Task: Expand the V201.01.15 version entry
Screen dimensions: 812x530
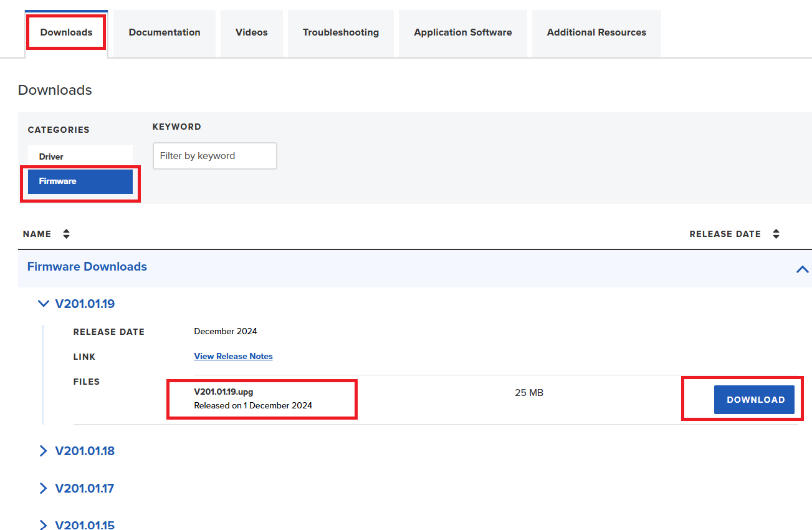Action: coord(77,525)
